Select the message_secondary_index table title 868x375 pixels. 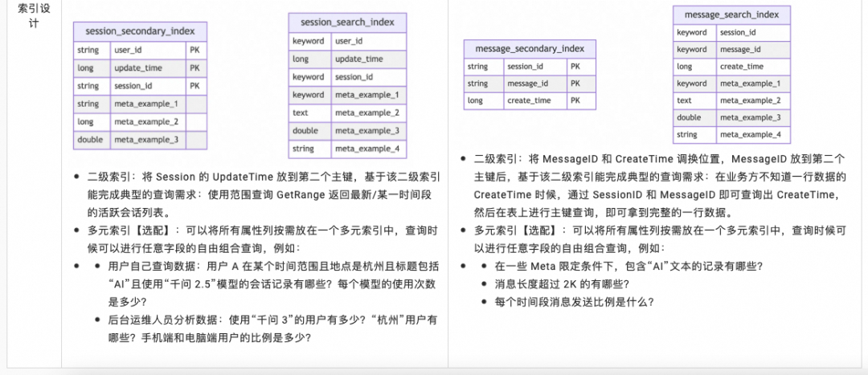click(x=530, y=49)
